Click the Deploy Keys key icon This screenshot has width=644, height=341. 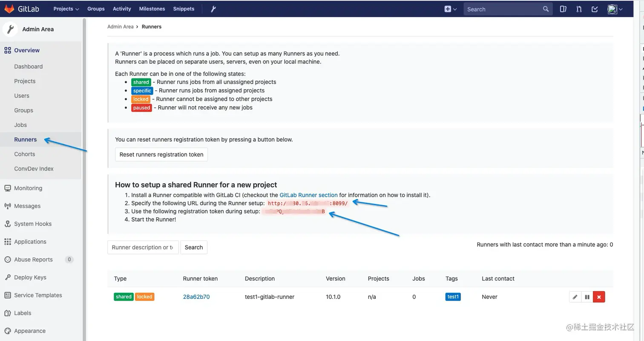coord(7,277)
